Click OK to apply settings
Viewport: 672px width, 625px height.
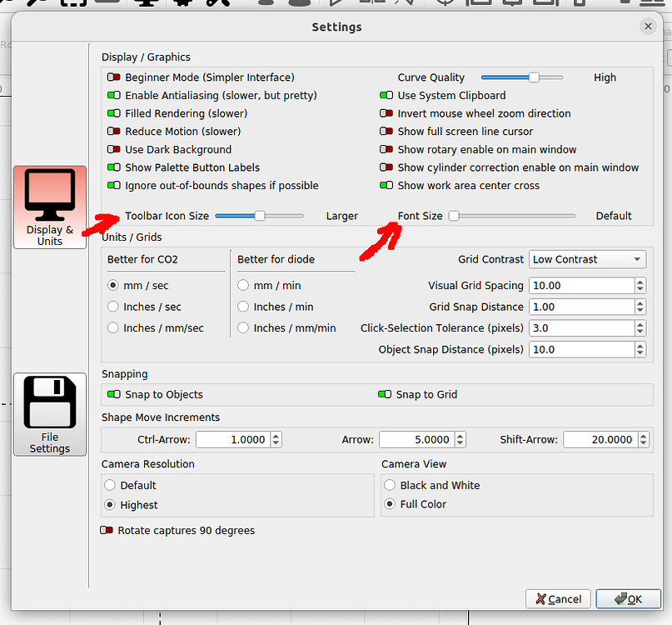tap(628, 599)
